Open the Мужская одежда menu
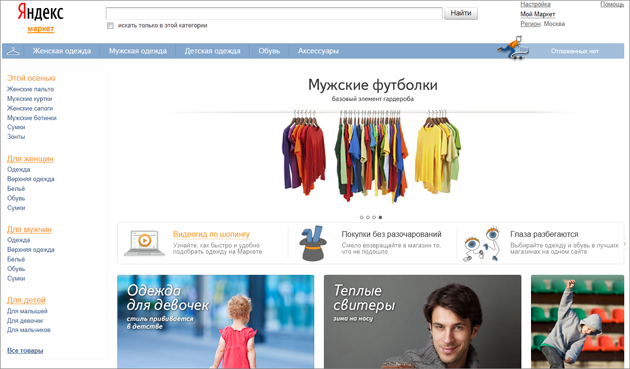Viewport: 630px width, 369px height. click(x=138, y=51)
